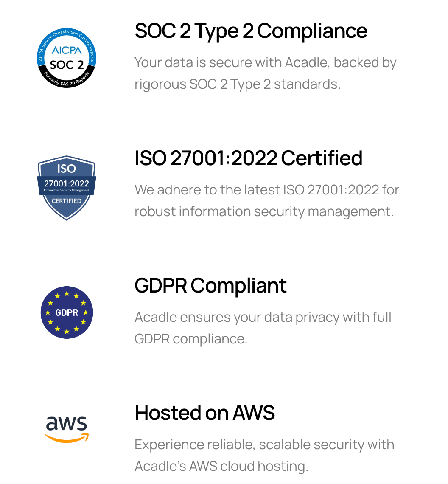Click the top yellow star on GDPR badge
Screen dimensions: 448x484
point(67,293)
